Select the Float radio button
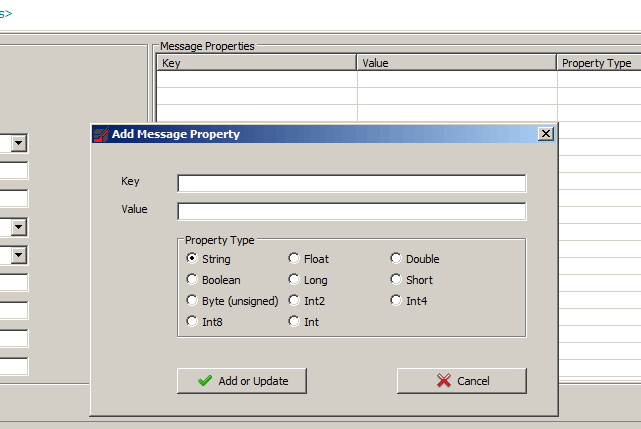 294,259
